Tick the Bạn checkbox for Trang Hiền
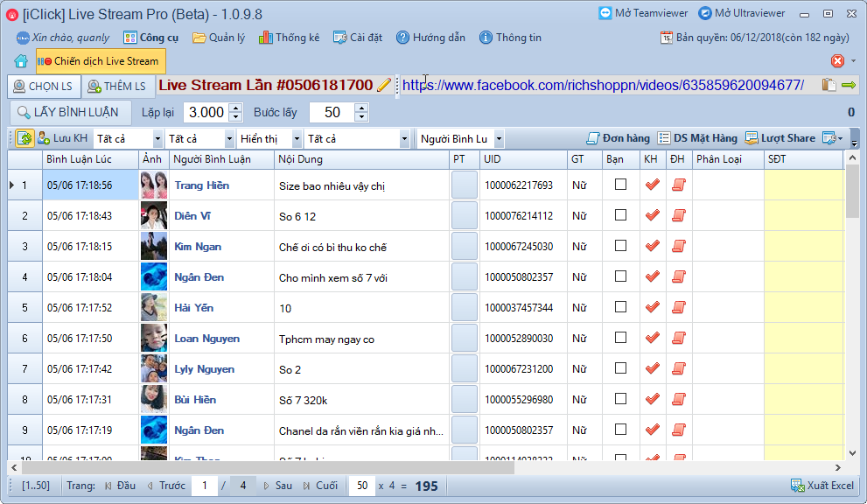The width and height of the screenshot is (867, 504). (x=620, y=185)
